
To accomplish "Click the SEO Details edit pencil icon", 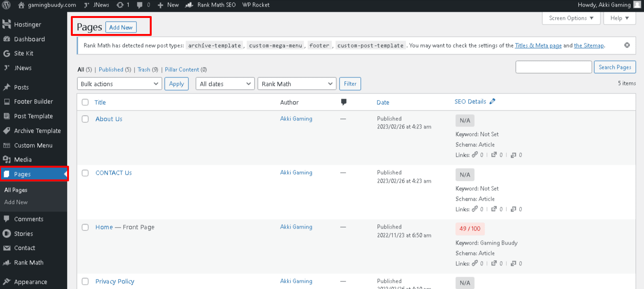I will coord(492,101).
